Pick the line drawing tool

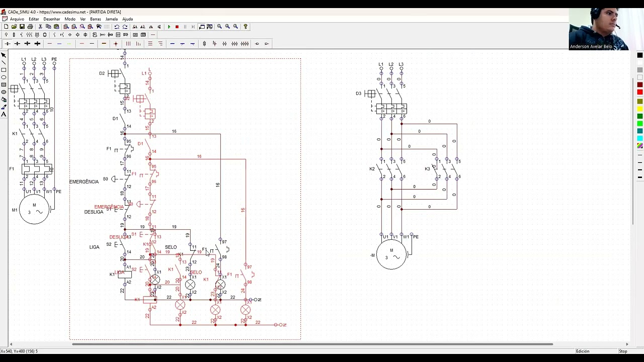click(4, 63)
